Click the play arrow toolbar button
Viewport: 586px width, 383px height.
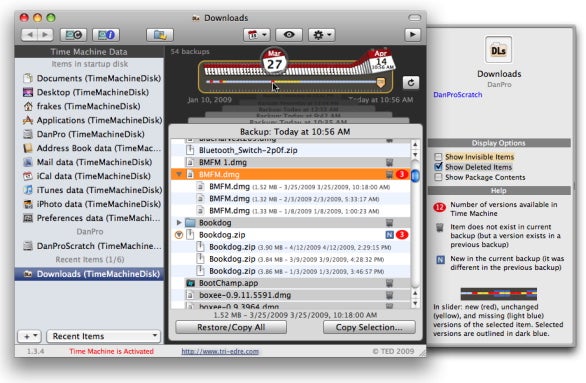click(x=413, y=35)
